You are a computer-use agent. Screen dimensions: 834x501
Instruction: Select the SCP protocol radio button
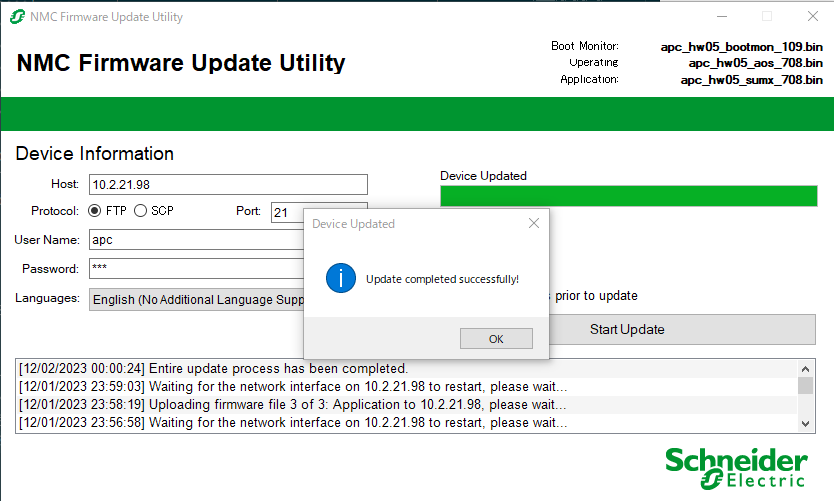pyautogui.click(x=140, y=211)
